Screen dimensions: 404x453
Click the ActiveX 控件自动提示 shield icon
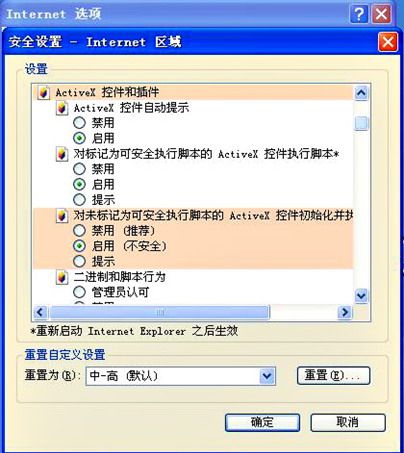[62, 108]
